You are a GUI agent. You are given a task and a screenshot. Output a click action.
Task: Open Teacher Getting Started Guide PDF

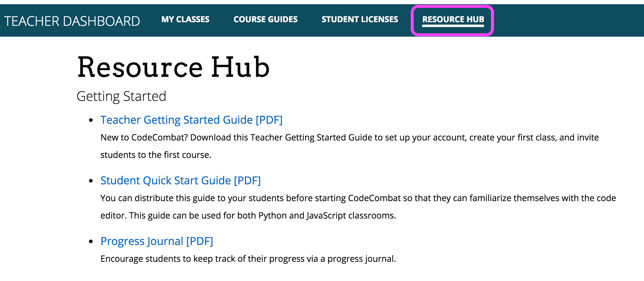coord(191,120)
